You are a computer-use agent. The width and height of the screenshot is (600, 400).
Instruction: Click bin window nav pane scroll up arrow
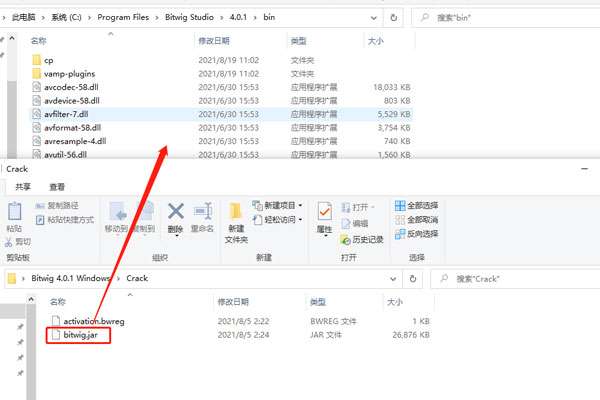12,38
